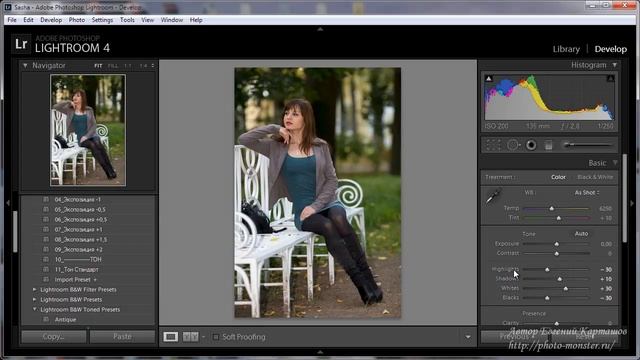Switch to the Library module
The width and height of the screenshot is (640, 360).
pyautogui.click(x=566, y=49)
